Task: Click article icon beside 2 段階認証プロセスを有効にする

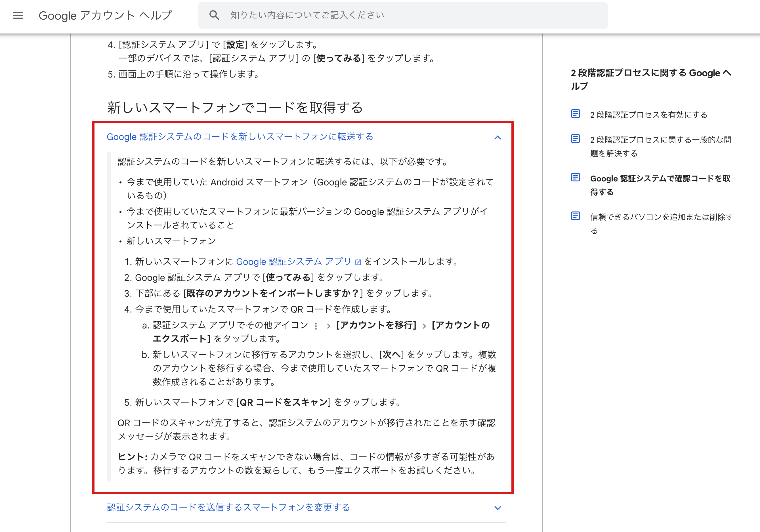Action: tap(575, 114)
